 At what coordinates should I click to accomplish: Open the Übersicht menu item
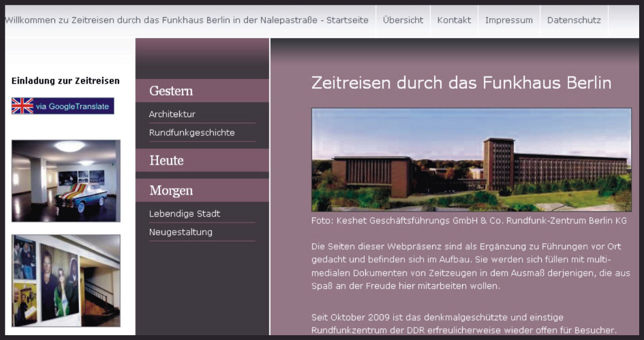(x=403, y=20)
